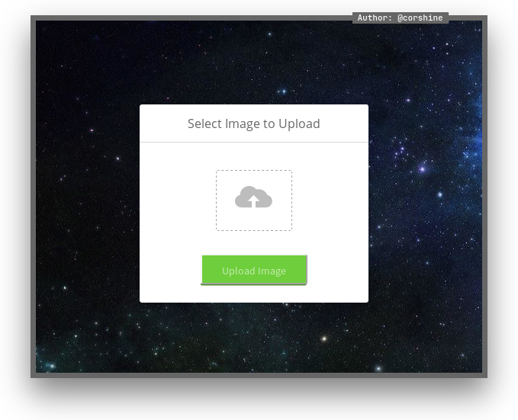This screenshot has width=518, height=420.
Task: Click the "Author:" label text
Action: [x=375, y=18]
